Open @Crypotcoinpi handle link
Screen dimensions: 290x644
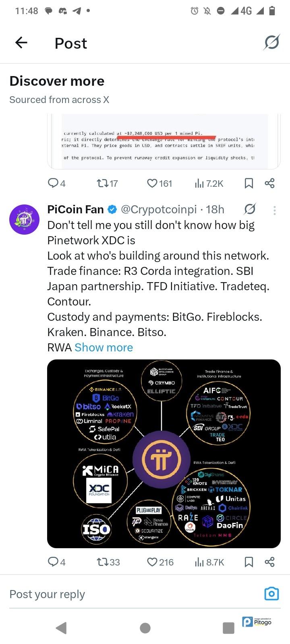pos(159,209)
